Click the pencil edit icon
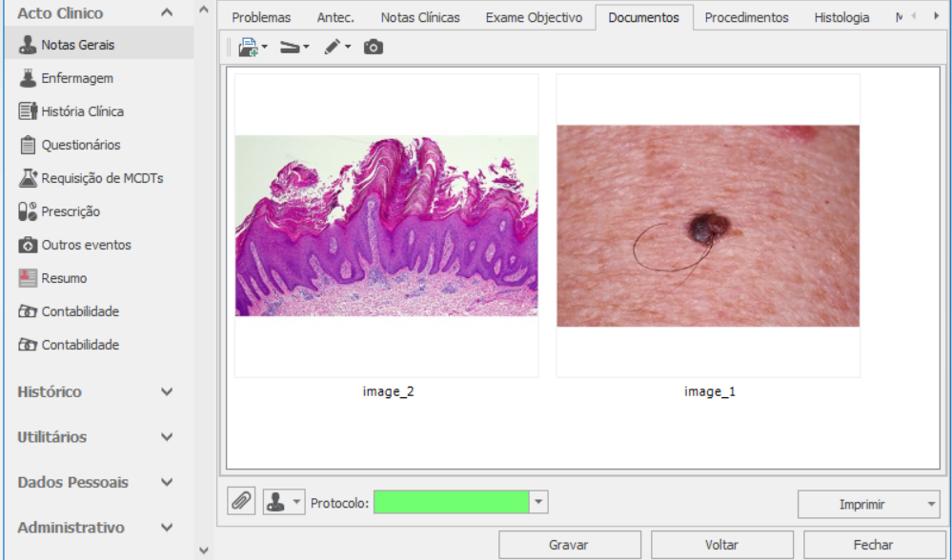 (333, 47)
